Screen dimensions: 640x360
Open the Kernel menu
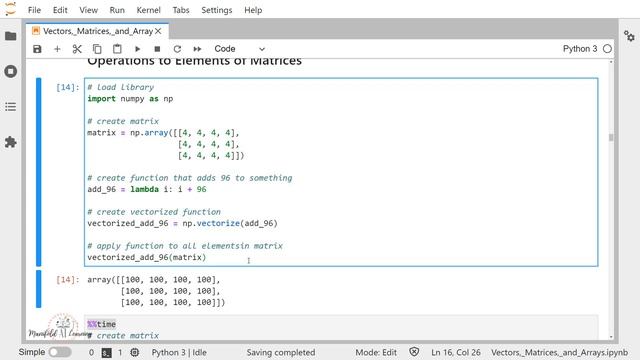click(149, 10)
